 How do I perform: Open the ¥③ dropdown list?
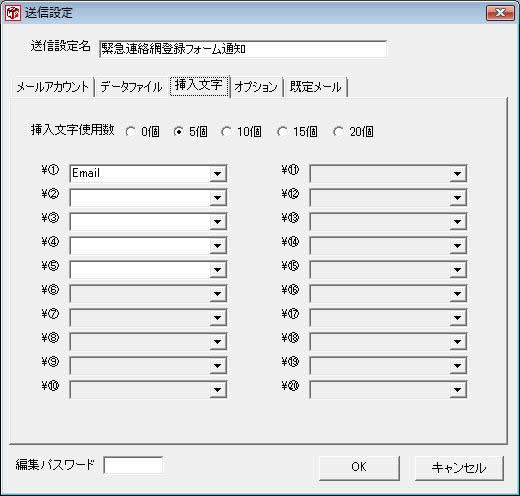pos(218,222)
